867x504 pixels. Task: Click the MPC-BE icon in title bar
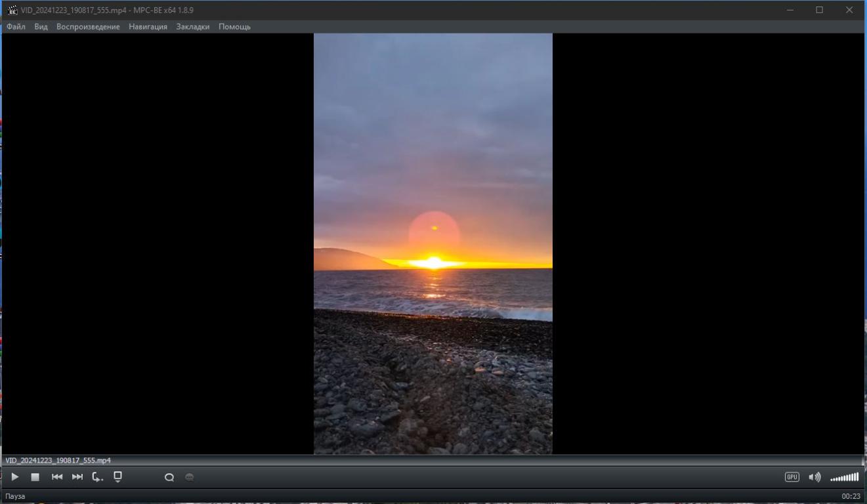[12, 10]
